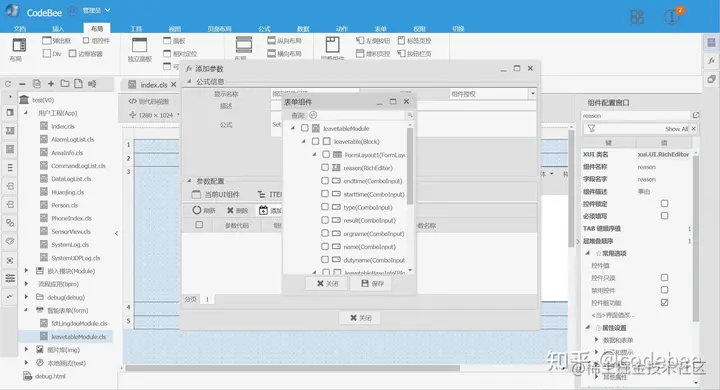Screen dimensions: 720x390
Task: Check the starttime(ComboInput) checkbox
Action: (x=325, y=194)
